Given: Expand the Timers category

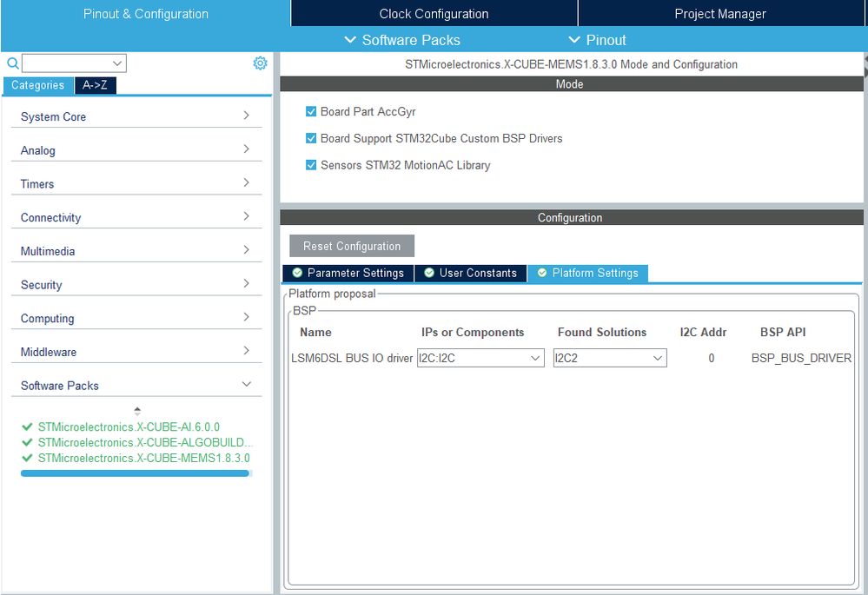Looking at the screenshot, I should tap(136, 184).
